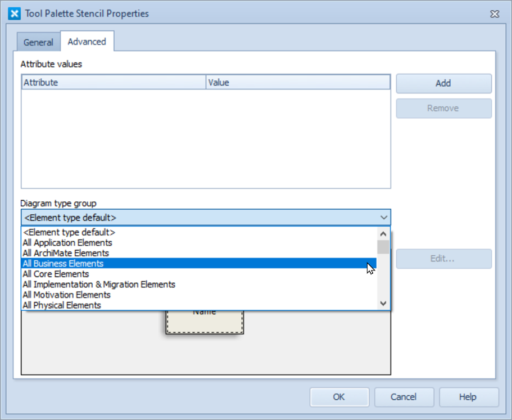Click the Cancel button
Screen dimensions: 512x420
click(404, 397)
